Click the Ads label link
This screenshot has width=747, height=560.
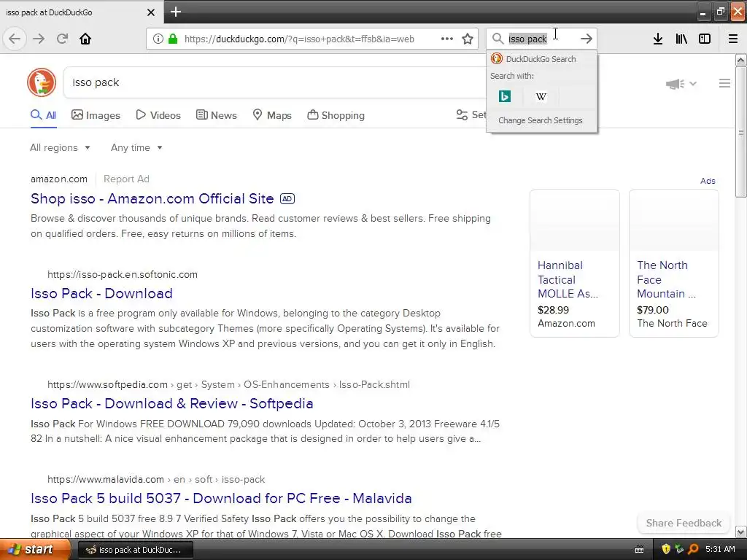click(708, 181)
